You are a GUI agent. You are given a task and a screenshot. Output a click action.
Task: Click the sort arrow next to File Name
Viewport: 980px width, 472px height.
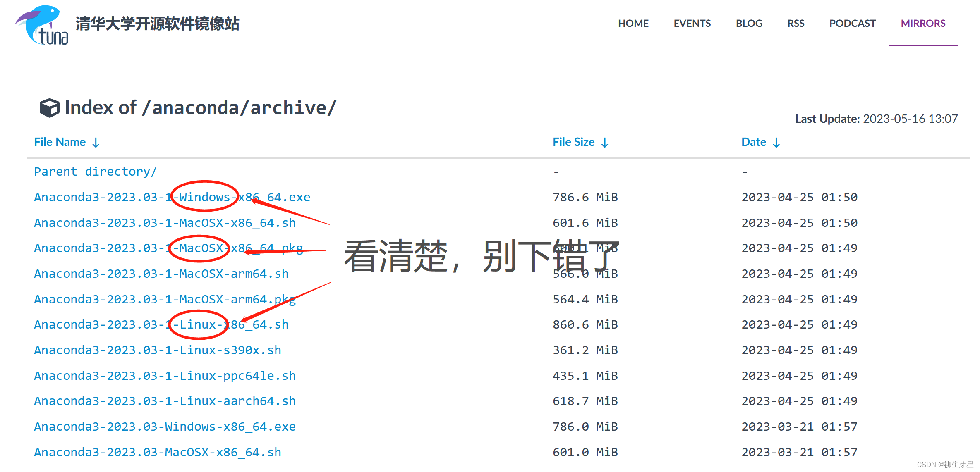[96, 142]
